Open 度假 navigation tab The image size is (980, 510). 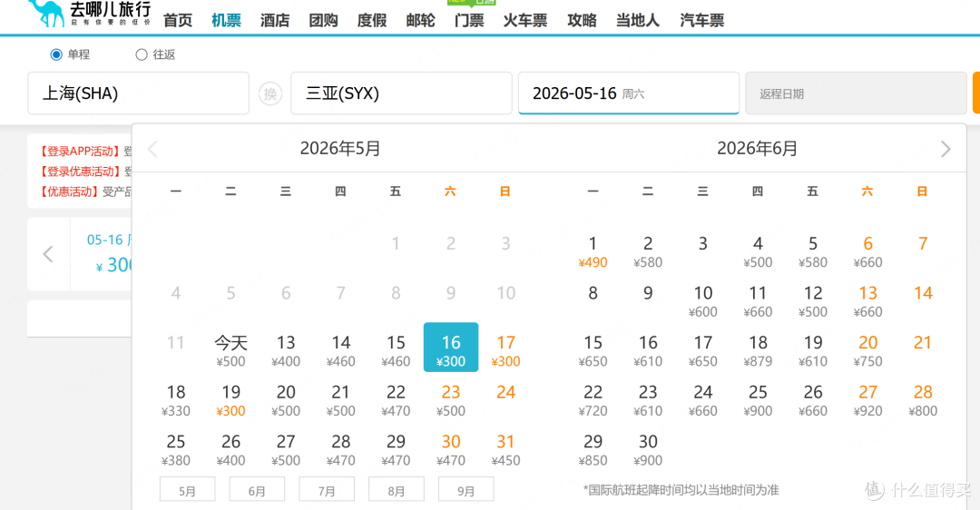[372, 21]
